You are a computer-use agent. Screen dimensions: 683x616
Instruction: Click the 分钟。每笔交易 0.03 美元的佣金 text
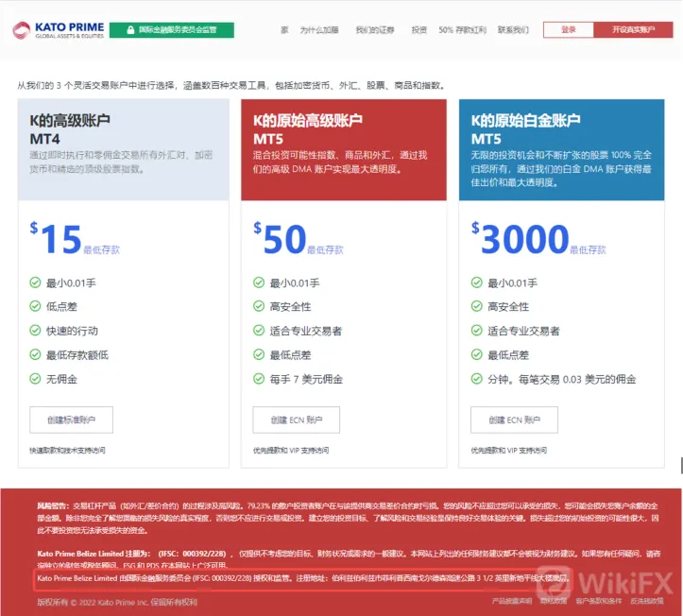click(x=562, y=379)
